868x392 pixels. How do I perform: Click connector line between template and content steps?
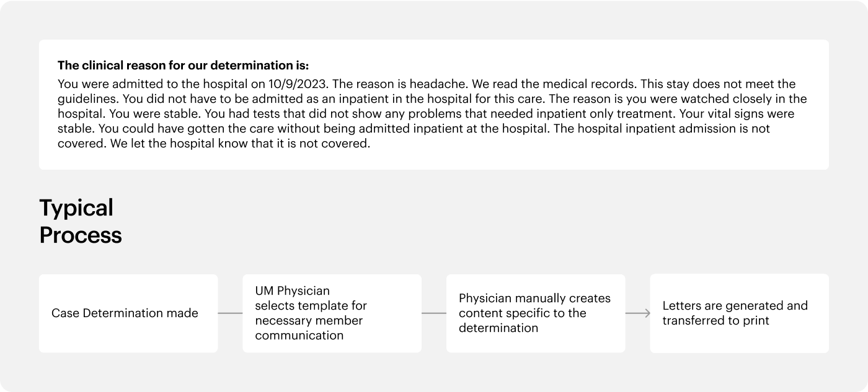pyautogui.click(x=434, y=313)
